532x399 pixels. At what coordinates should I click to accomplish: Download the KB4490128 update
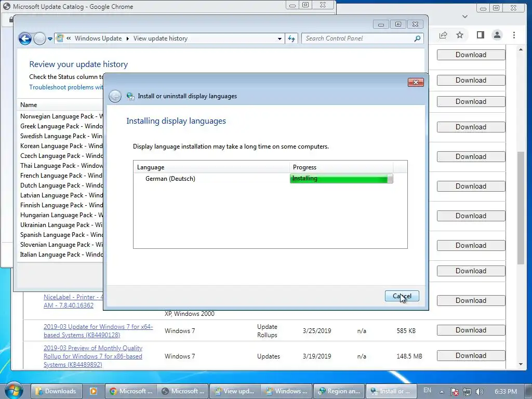pos(471,330)
